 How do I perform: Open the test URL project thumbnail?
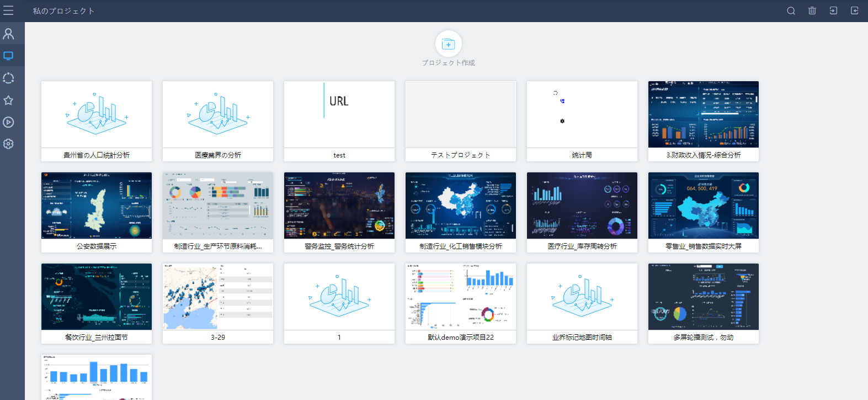339,114
